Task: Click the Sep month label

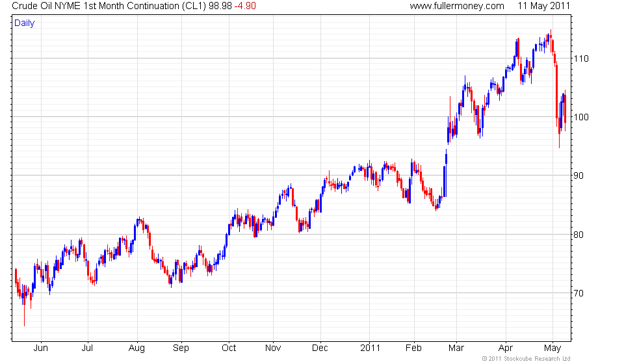Action: pos(181,348)
